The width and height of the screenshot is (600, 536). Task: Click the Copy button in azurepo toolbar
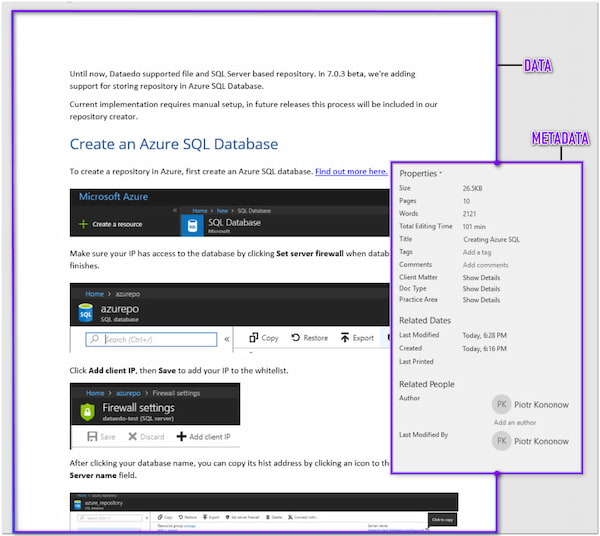pos(263,338)
